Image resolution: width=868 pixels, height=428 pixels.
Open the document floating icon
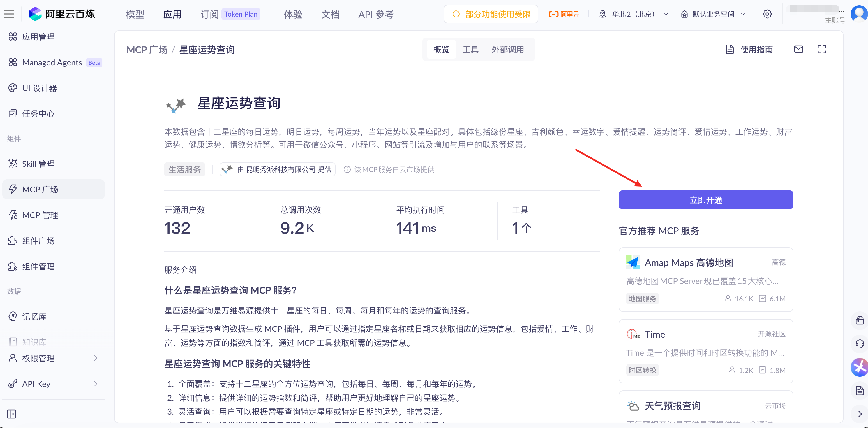[x=860, y=391]
